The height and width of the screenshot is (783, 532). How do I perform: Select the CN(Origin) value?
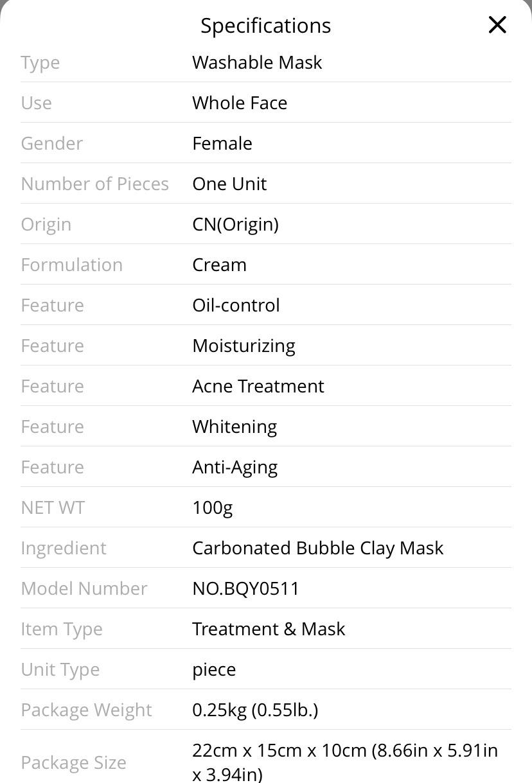point(235,224)
